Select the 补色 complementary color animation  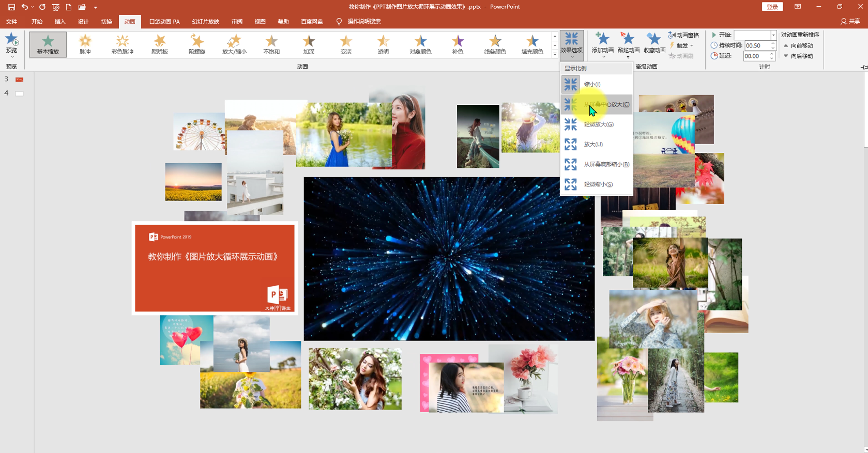(458, 44)
